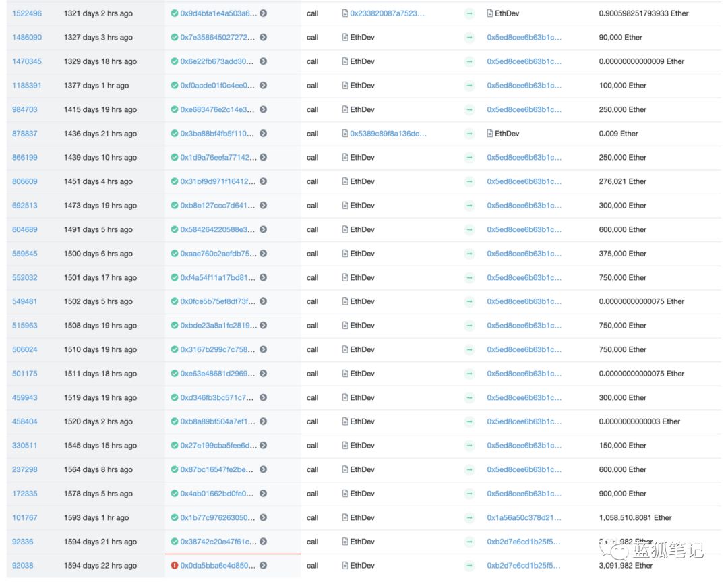Open to-address 0xb2d7e6cd1b25f5 in block 92038 row
Image resolution: width=728 pixels, height=582 pixels.
click(523, 565)
